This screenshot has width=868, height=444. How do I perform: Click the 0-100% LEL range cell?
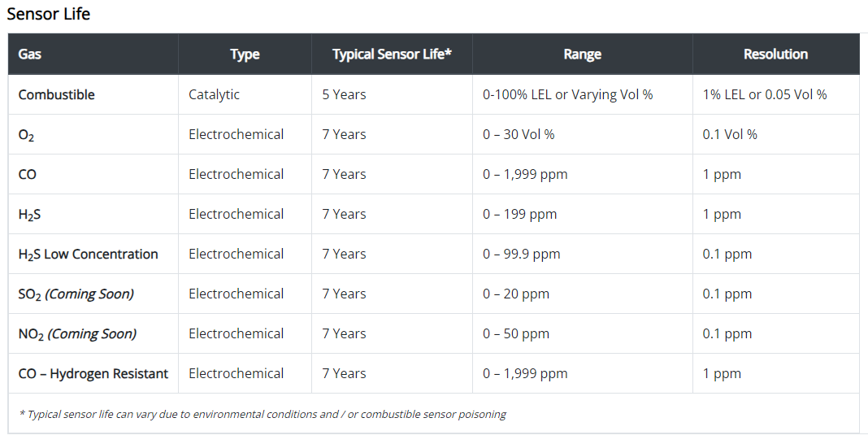point(568,94)
